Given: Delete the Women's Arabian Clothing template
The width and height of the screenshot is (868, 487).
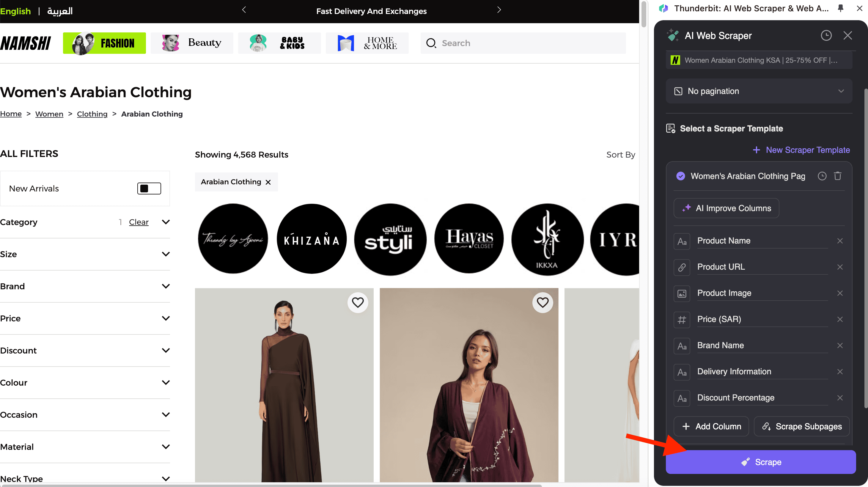Looking at the screenshot, I should click(x=838, y=176).
